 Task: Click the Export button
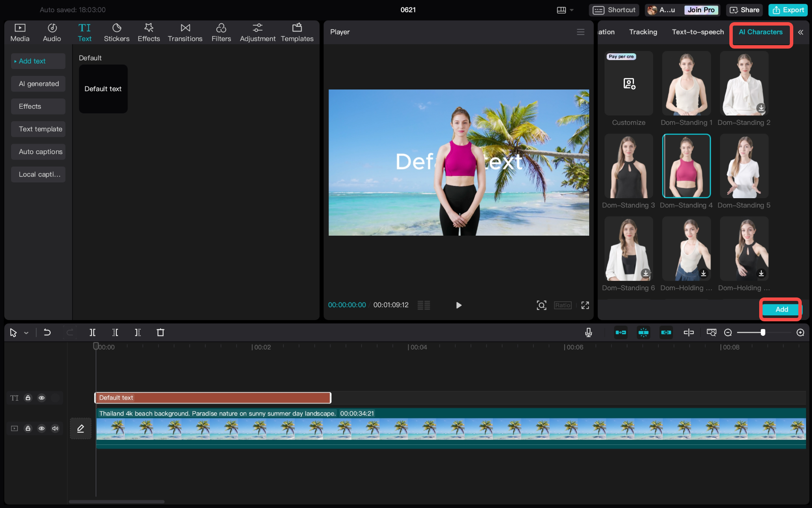point(788,10)
